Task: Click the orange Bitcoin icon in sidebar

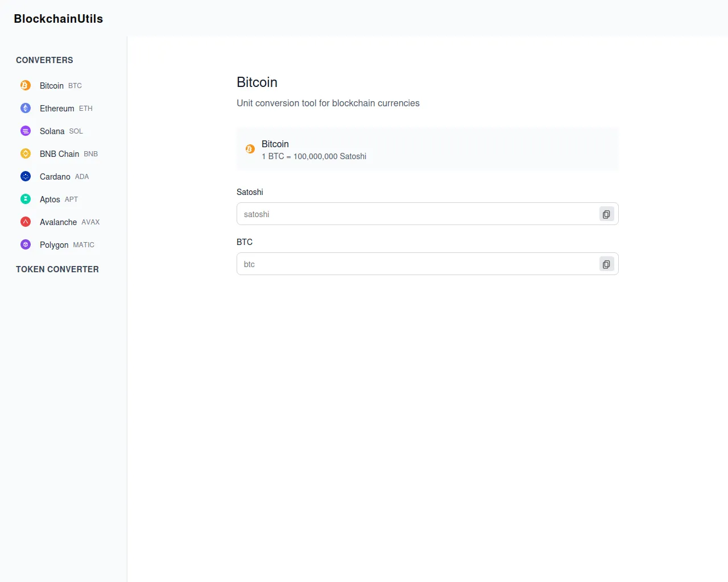Action: [26, 85]
